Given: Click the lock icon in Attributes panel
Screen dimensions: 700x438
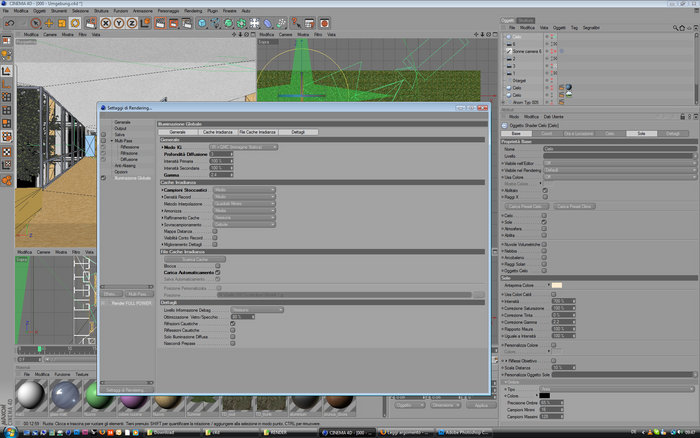Looking at the screenshot, I should click(x=682, y=117).
